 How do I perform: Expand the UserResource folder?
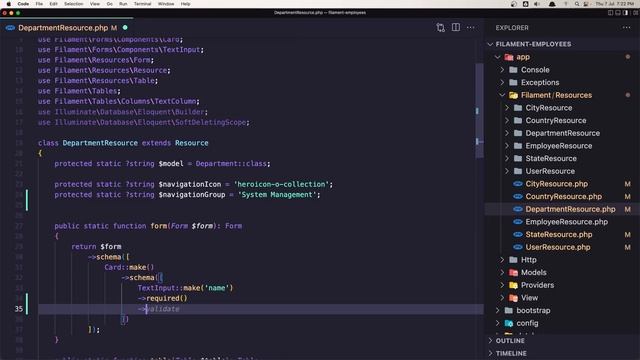point(507,171)
